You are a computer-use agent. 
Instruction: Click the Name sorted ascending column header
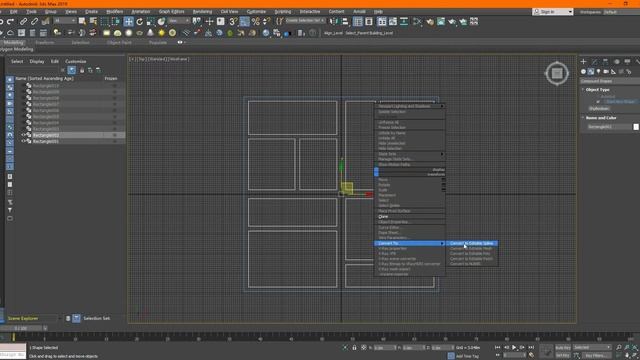point(44,78)
